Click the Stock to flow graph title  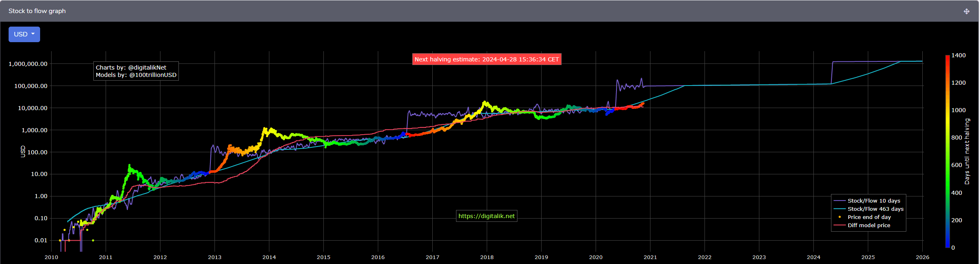tap(37, 11)
